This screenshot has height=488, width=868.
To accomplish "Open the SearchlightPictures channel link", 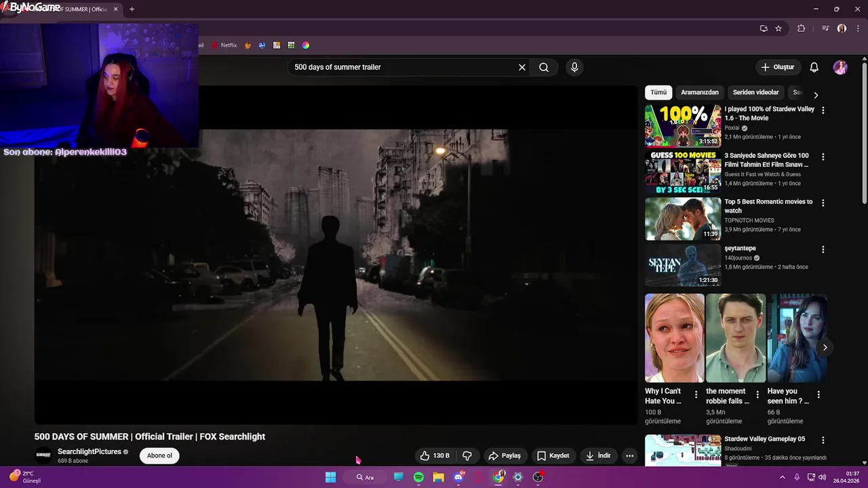I will click(x=90, y=451).
